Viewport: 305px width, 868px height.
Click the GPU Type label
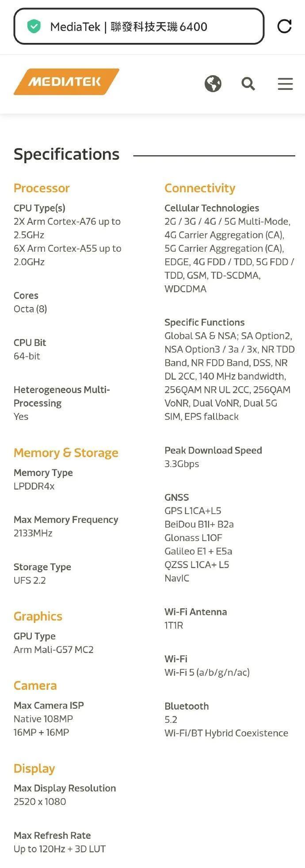34,636
